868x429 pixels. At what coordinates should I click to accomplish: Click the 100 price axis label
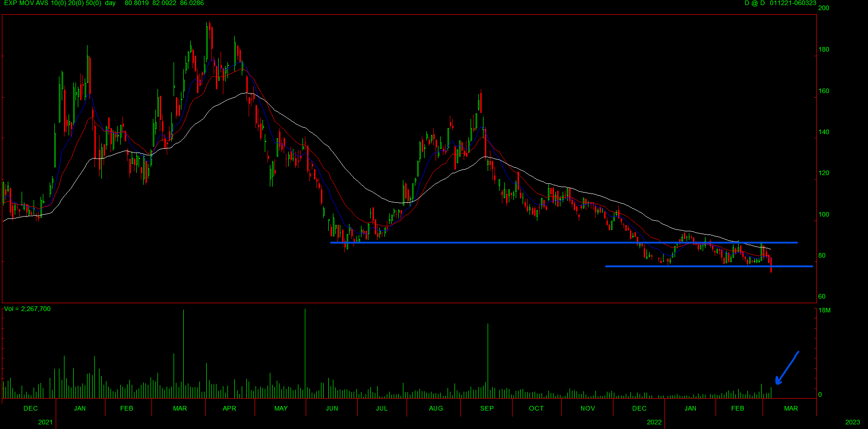(824, 214)
